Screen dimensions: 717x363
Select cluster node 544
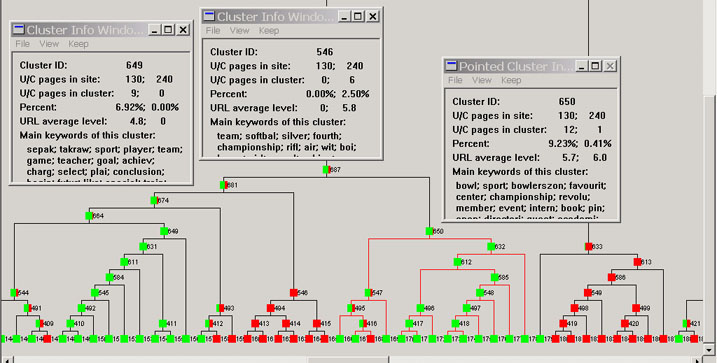coord(14,293)
